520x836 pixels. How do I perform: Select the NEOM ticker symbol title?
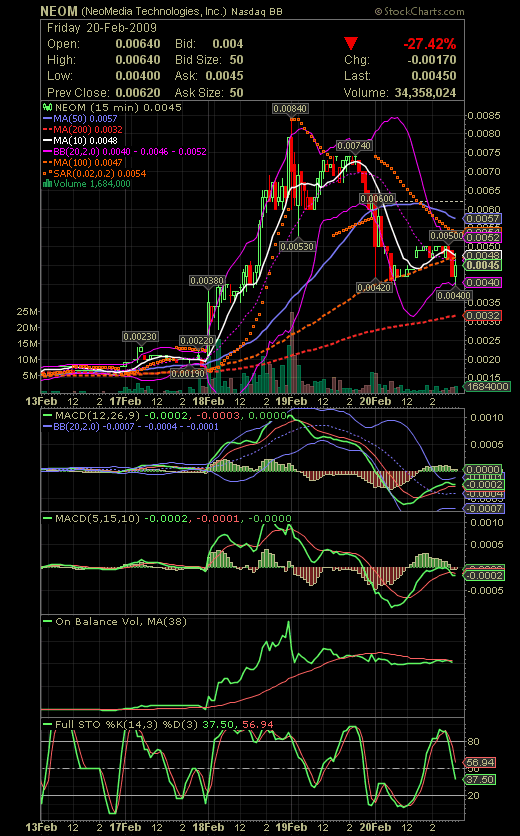coord(59,11)
